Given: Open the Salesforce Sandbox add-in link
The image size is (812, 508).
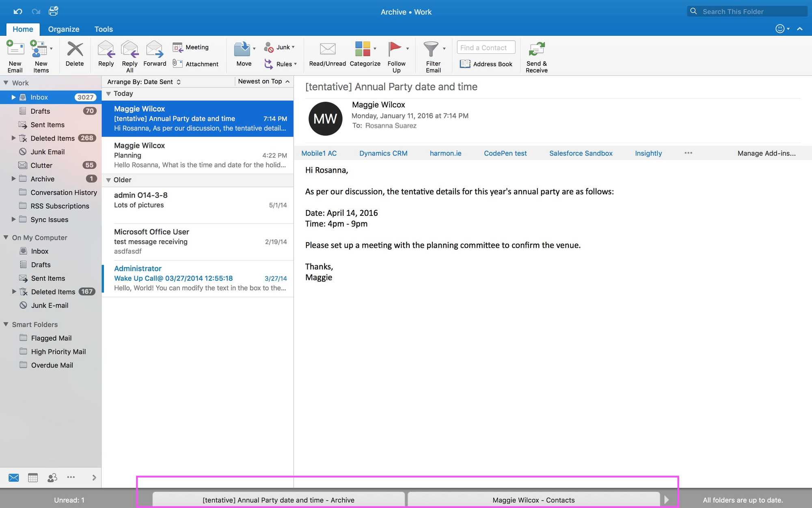Looking at the screenshot, I should tap(581, 153).
